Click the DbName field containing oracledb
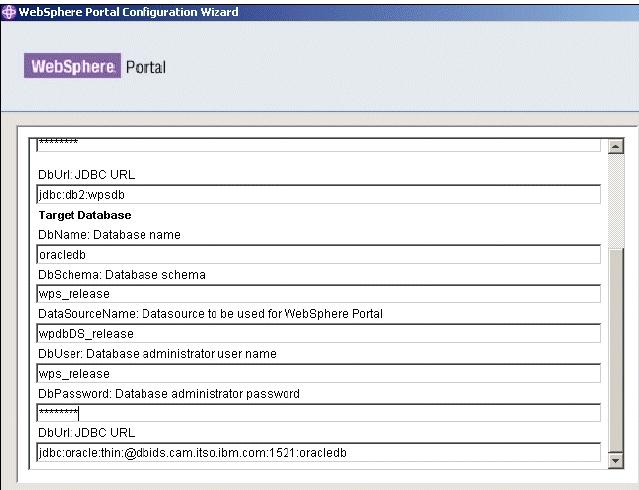639x490 pixels. 318,254
